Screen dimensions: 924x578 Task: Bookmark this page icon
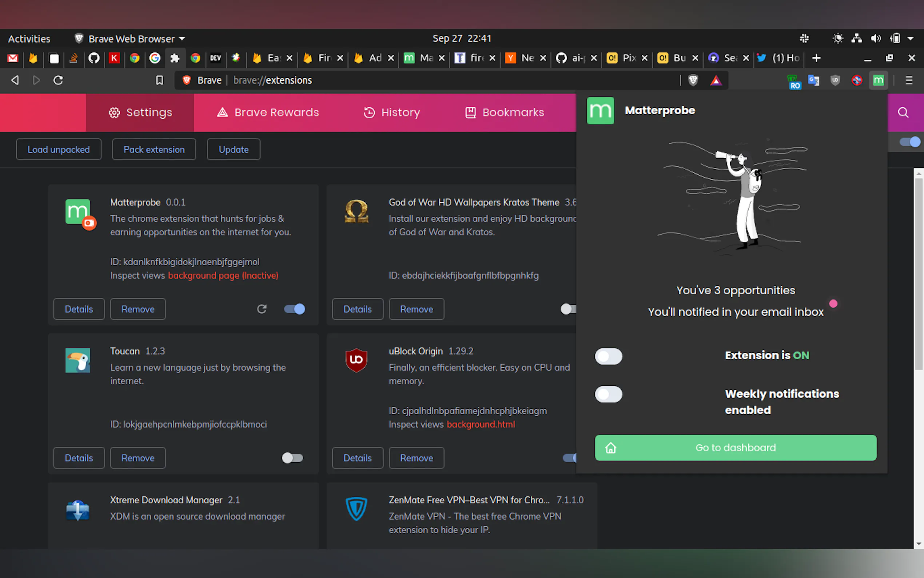(x=160, y=80)
